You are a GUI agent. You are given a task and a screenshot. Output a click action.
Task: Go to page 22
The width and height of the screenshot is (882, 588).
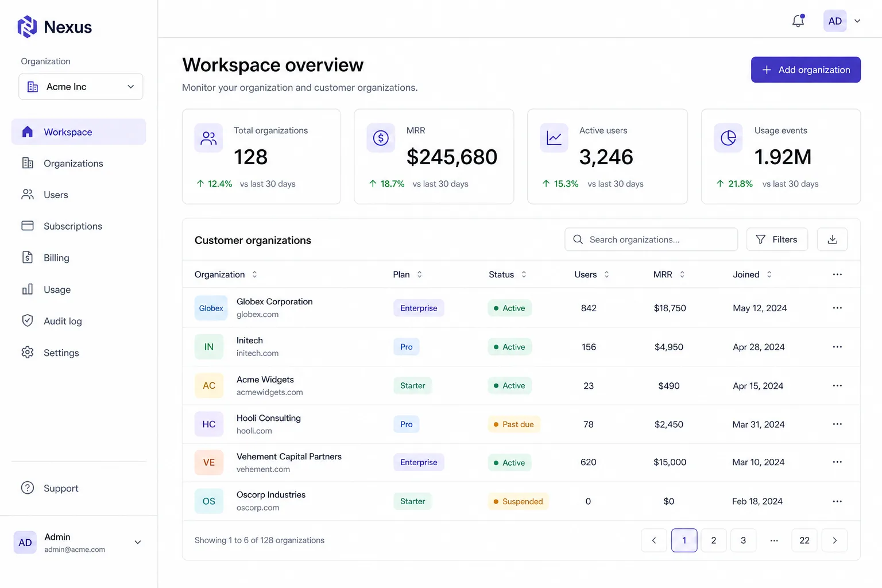point(804,540)
